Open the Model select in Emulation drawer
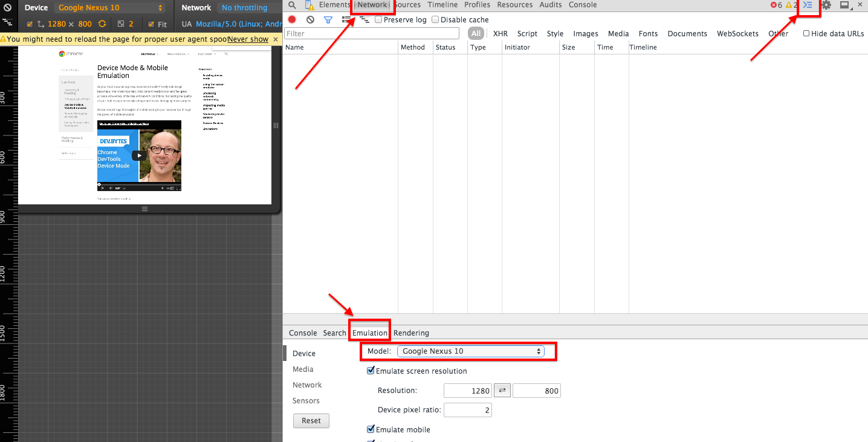Screen dimensions: 868x442 471,351
